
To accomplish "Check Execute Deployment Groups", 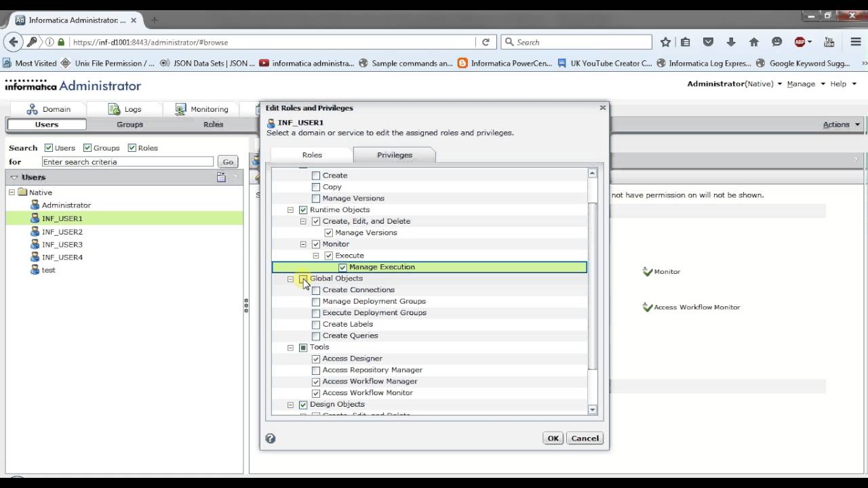I will point(316,313).
